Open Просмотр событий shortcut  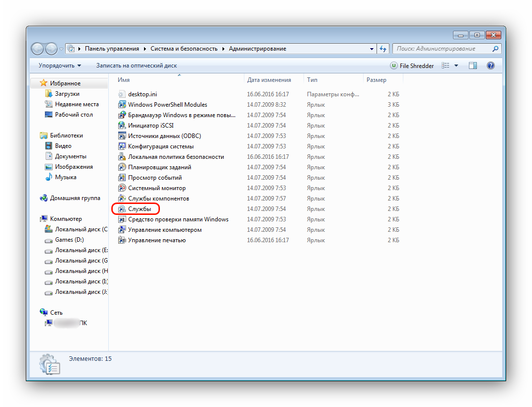154,178
